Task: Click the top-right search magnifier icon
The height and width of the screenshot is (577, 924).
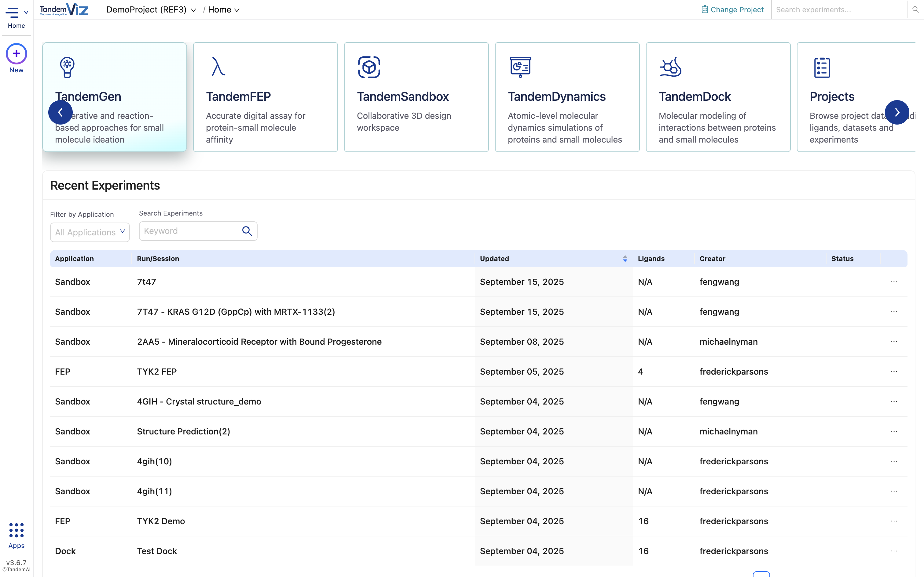Action: point(915,9)
